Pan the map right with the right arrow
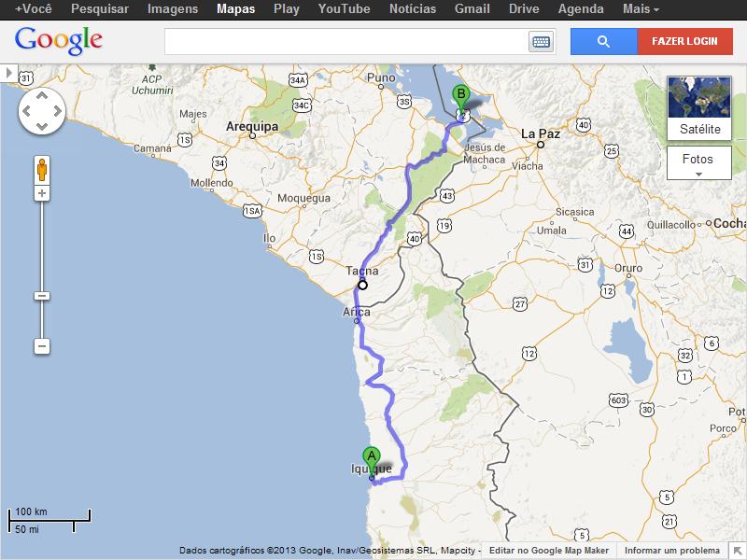The image size is (747, 560). [x=58, y=111]
